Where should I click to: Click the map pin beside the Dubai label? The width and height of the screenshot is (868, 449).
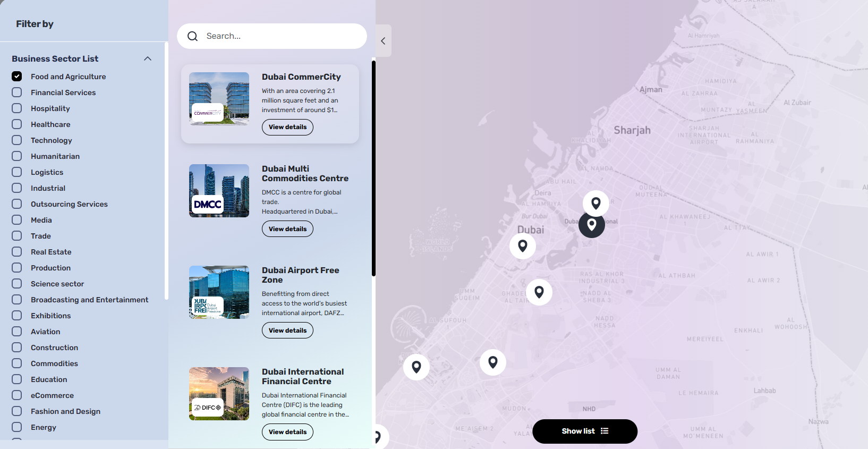click(x=523, y=246)
